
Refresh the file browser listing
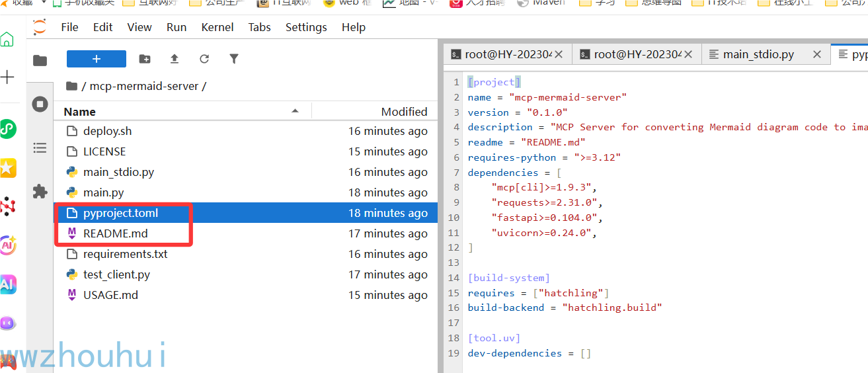(204, 59)
